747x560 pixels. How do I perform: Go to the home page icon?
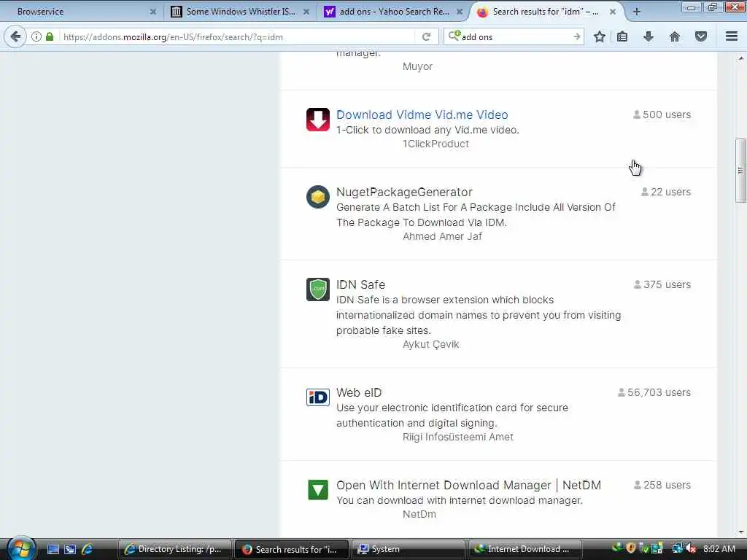coord(675,36)
